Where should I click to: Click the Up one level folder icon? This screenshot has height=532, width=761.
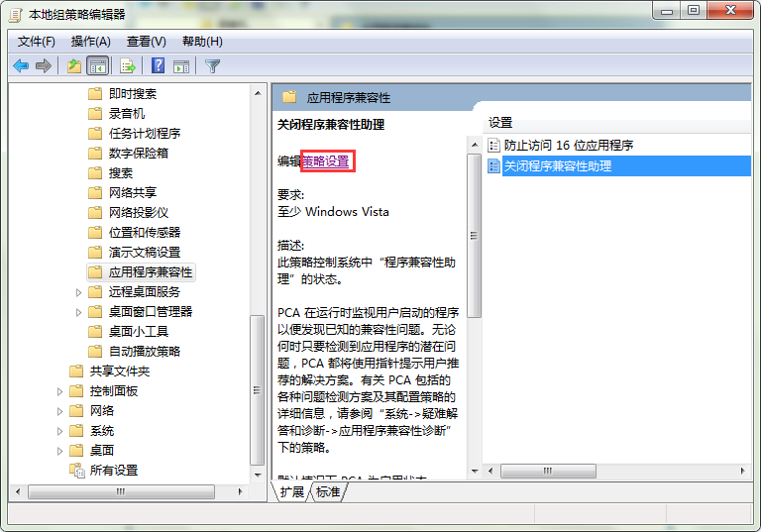(73, 66)
